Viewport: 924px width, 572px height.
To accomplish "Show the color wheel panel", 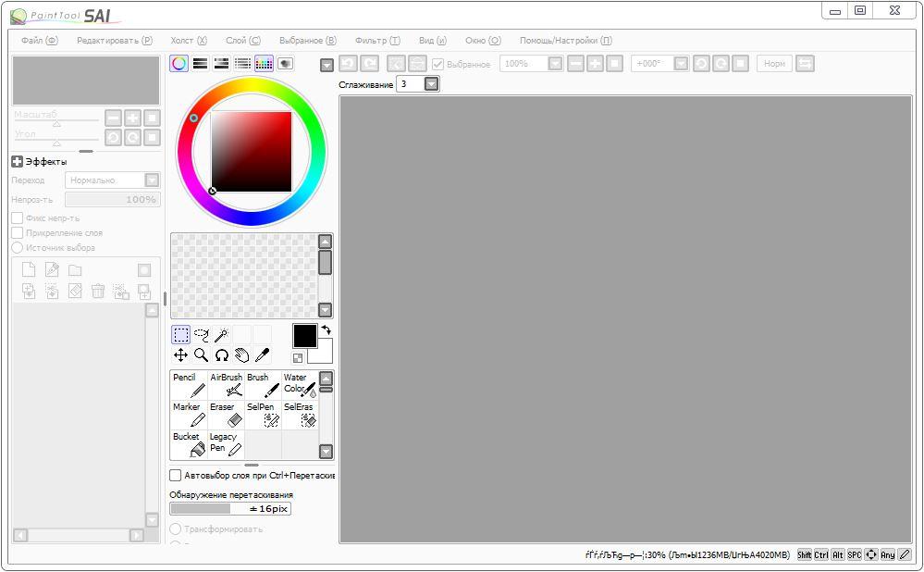I will tap(179, 64).
